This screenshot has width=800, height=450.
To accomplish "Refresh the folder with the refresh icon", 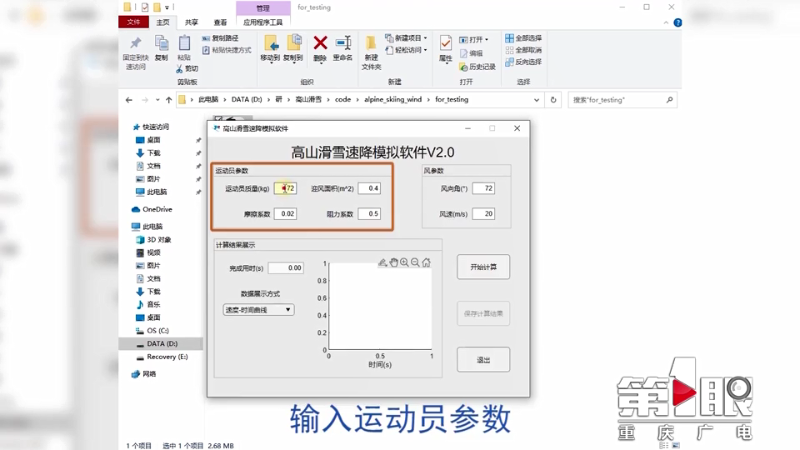I will 553,100.
